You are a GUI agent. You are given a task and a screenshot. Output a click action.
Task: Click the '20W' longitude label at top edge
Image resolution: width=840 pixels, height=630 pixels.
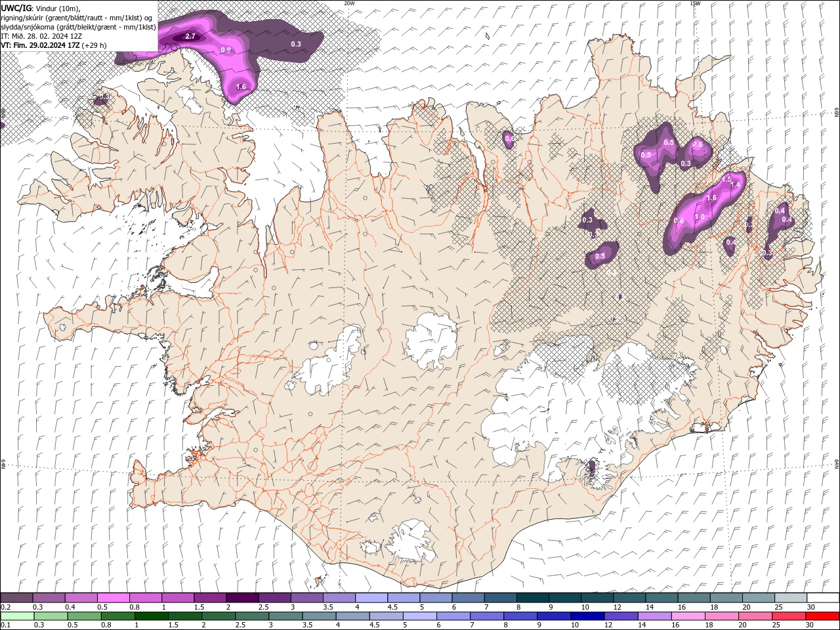coord(349,3)
